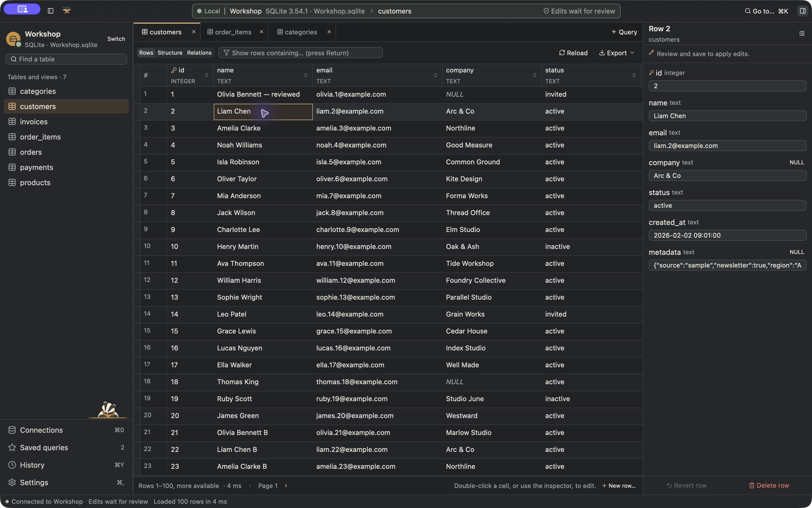Open Settings
Image resolution: width=812 pixels, height=508 pixels.
[66, 482]
